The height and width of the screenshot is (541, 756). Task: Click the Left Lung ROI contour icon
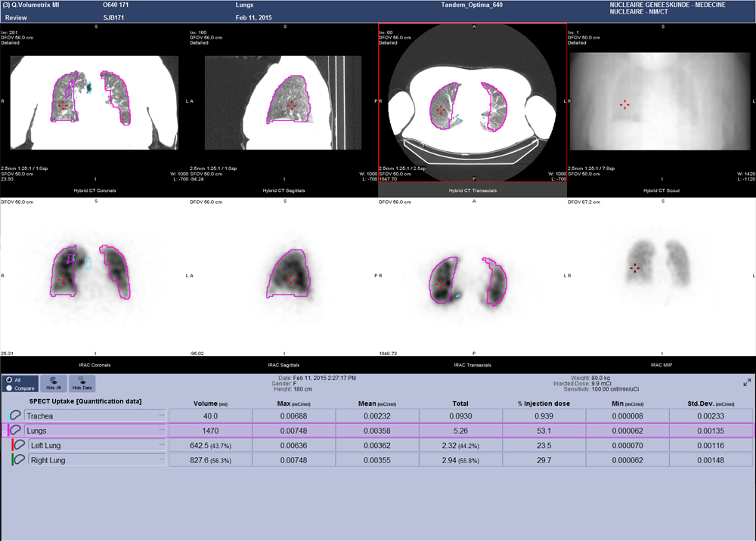(x=20, y=445)
